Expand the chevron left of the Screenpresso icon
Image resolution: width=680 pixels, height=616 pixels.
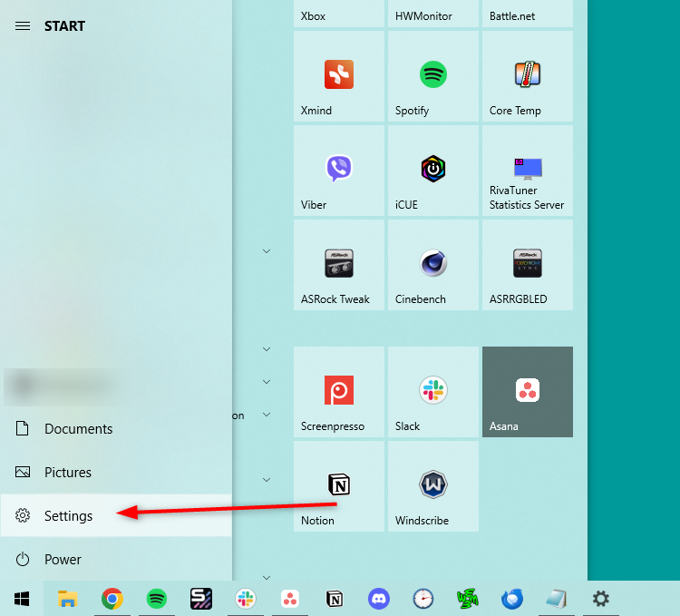pyautogui.click(x=267, y=382)
